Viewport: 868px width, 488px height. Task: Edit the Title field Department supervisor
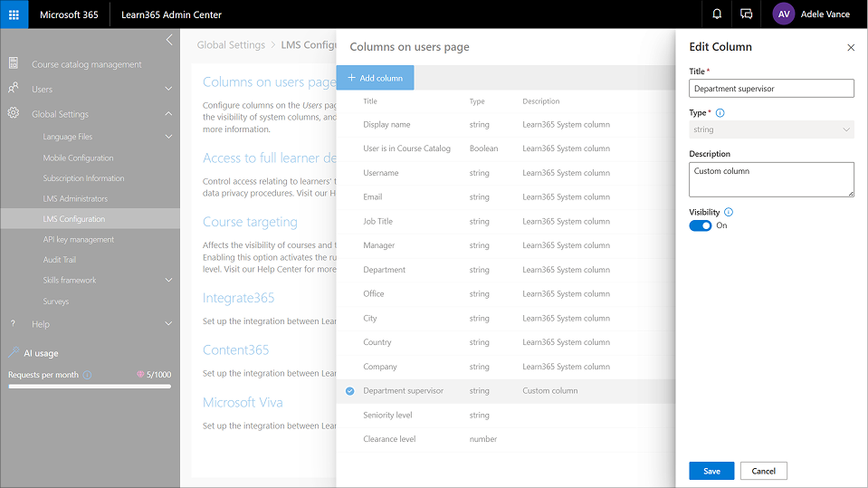tap(771, 89)
